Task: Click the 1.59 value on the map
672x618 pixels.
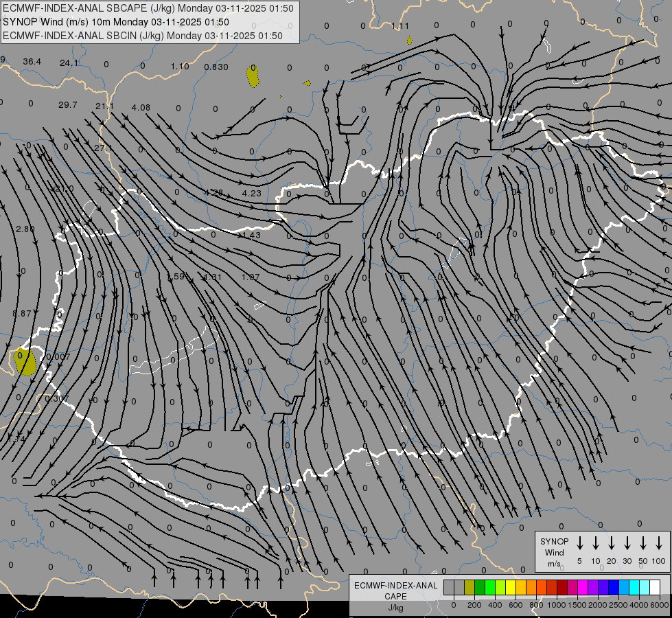Action: [176, 277]
